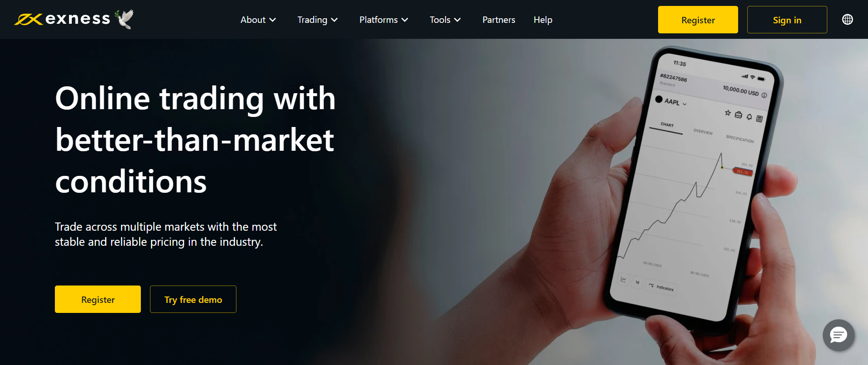Click the yellow Register button in header
The image size is (868, 365).
click(698, 20)
